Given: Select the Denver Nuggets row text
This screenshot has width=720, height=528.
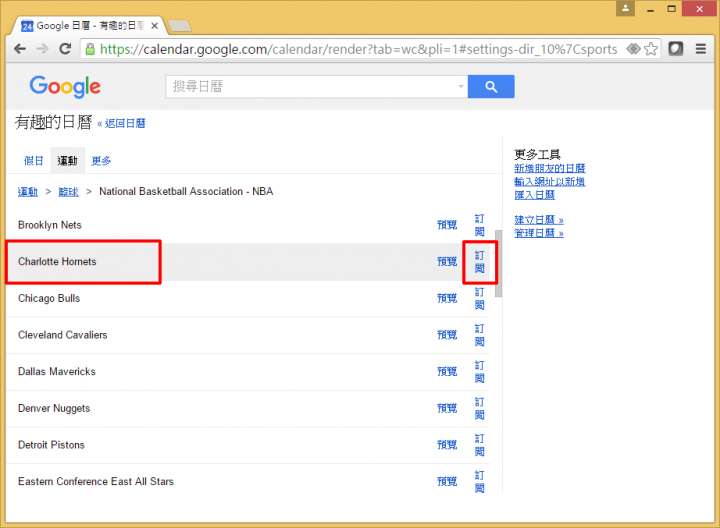Looking at the screenshot, I should [x=54, y=409].
